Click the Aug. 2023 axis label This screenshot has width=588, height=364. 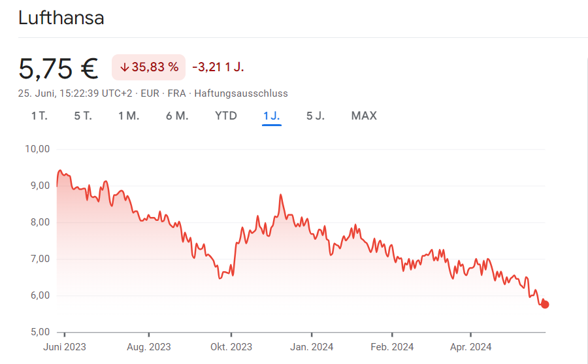[149, 347]
